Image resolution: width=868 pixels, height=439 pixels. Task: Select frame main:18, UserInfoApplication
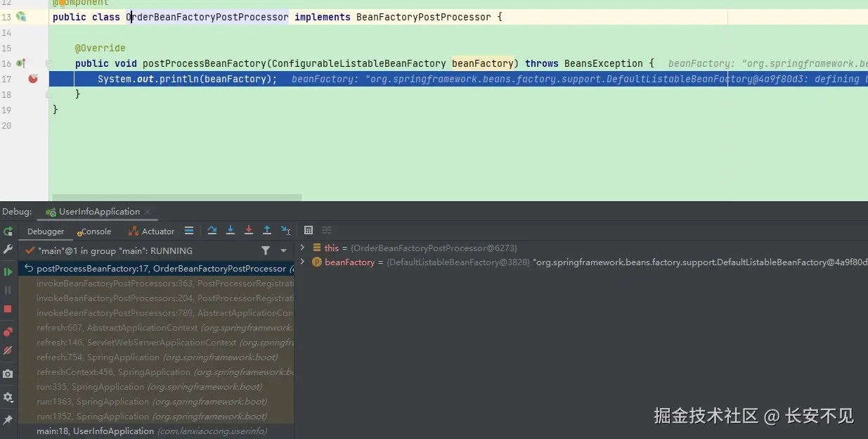click(x=157, y=431)
